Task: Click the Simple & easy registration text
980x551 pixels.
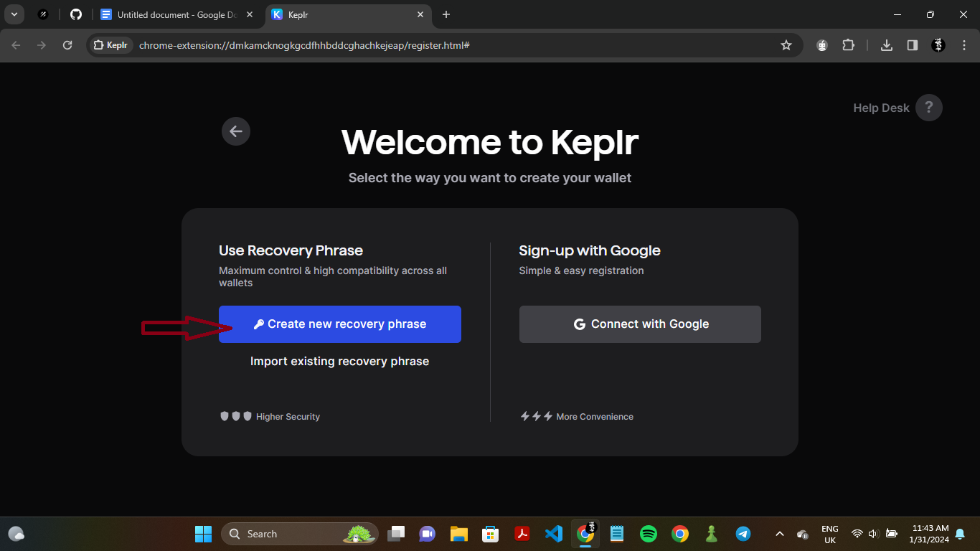Action: (582, 270)
